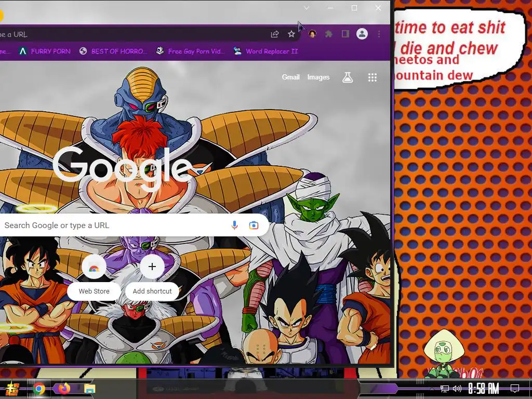Open the Chrome profile avatar button
The width and height of the screenshot is (532, 399).
tap(362, 34)
